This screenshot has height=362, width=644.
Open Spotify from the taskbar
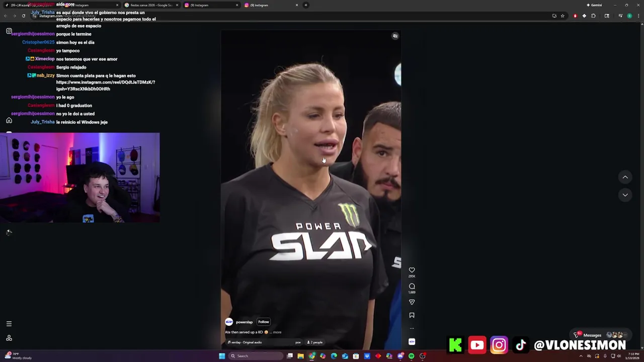[411, 356]
